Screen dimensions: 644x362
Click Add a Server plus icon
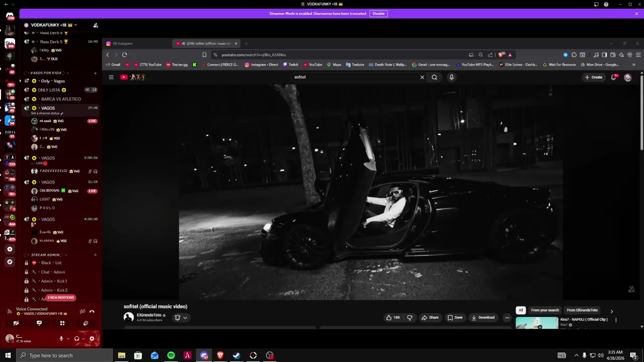[10, 249]
